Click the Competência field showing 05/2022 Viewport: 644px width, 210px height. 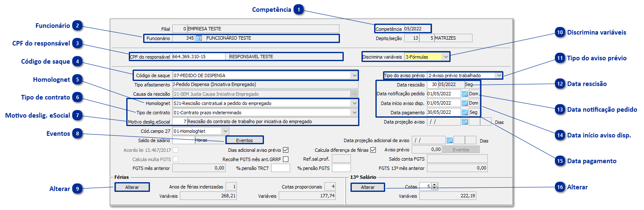point(417,29)
